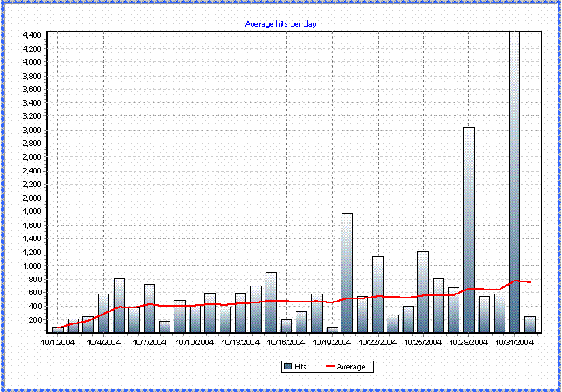Viewport: 562px width, 392px height.
Task: Select the very short 10/19/2004 bar
Action: pyautogui.click(x=332, y=330)
